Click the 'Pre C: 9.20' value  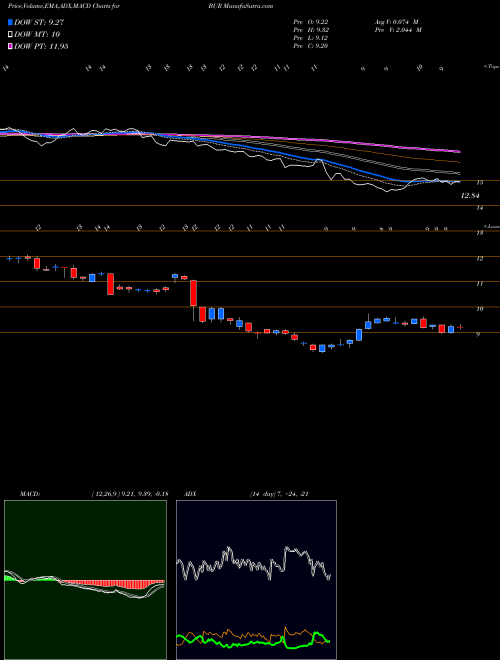click(313, 46)
